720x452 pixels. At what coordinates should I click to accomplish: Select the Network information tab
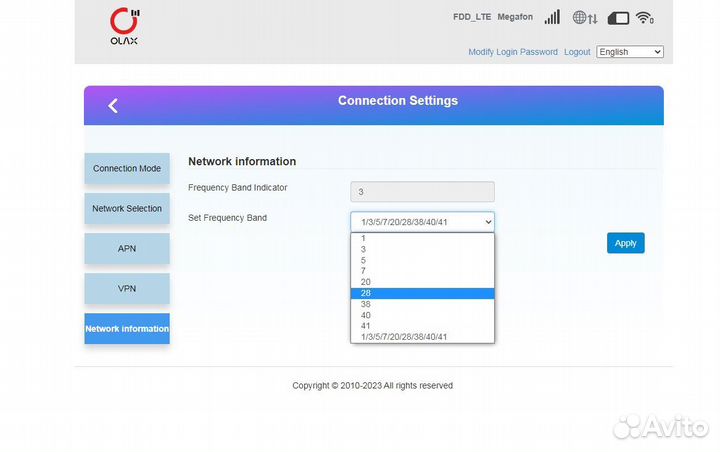tap(127, 329)
